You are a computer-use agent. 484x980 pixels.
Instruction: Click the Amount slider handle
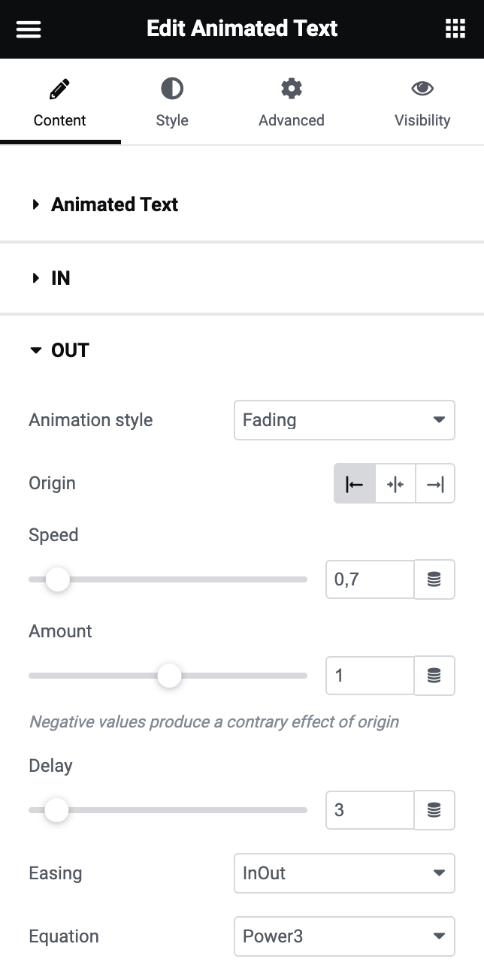click(170, 676)
